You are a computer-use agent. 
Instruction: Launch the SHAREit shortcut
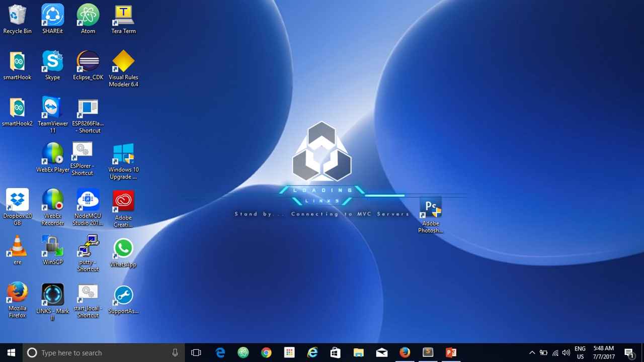click(x=52, y=20)
